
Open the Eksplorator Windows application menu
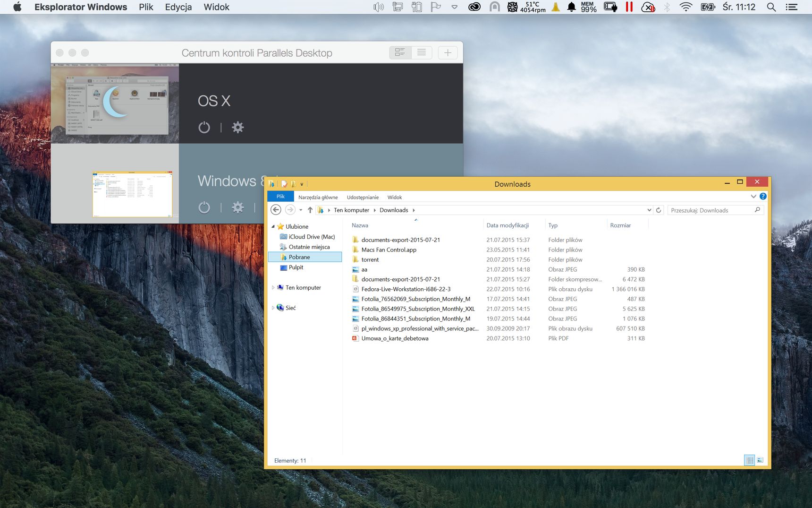pyautogui.click(x=81, y=7)
